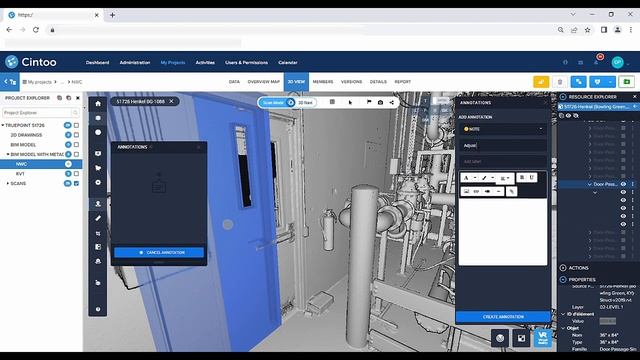The image size is (640, 360).
Task: Click the flag icon in the view toolbar
Action: (x=369, y=102)
